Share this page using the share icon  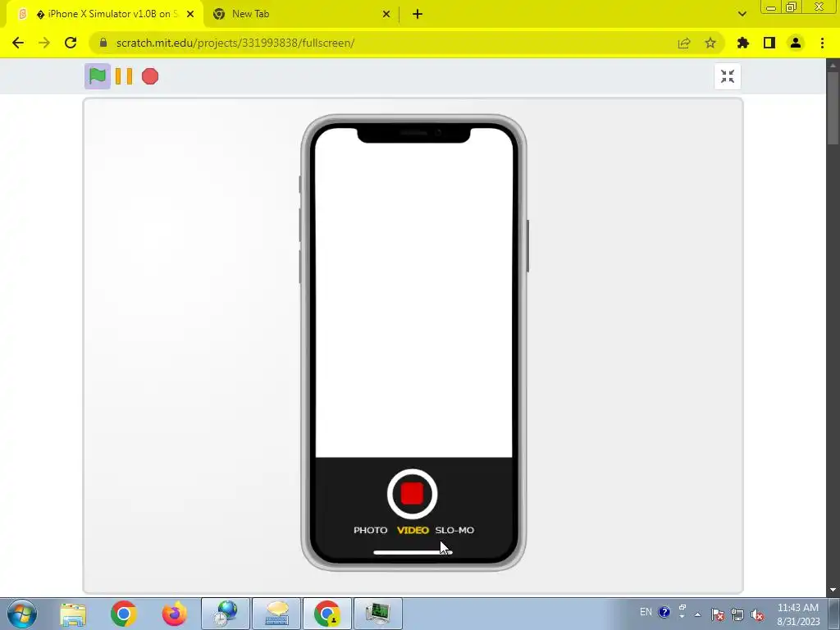click(684, 43)
